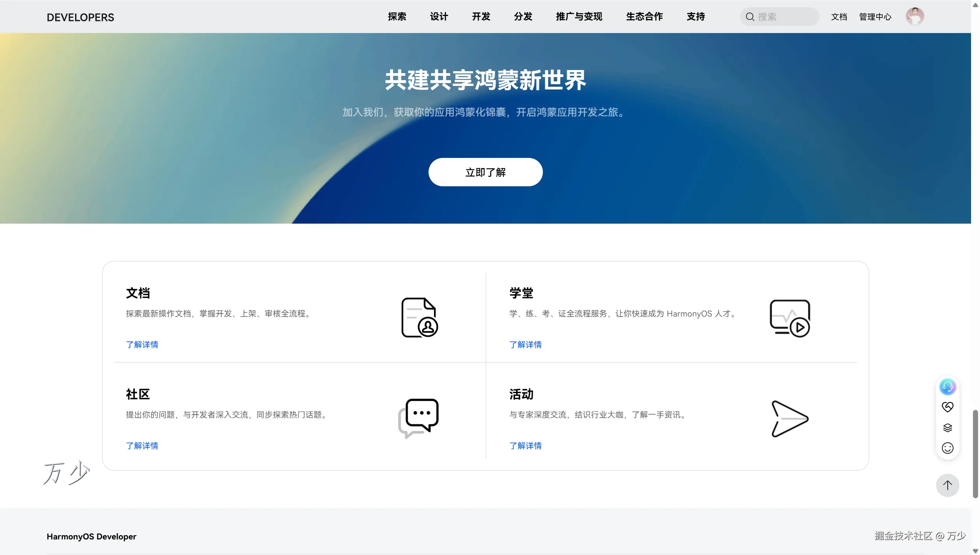Expand the 支持 menu
Image resolution: width=980 pixels, height=555 pixels.
point(696,17)
